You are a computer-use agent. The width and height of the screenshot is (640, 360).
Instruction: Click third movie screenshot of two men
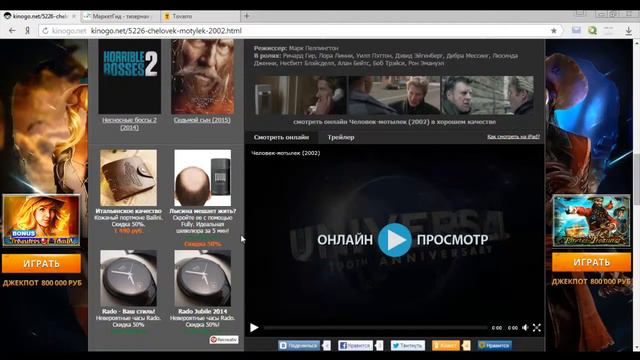(487, 95)
